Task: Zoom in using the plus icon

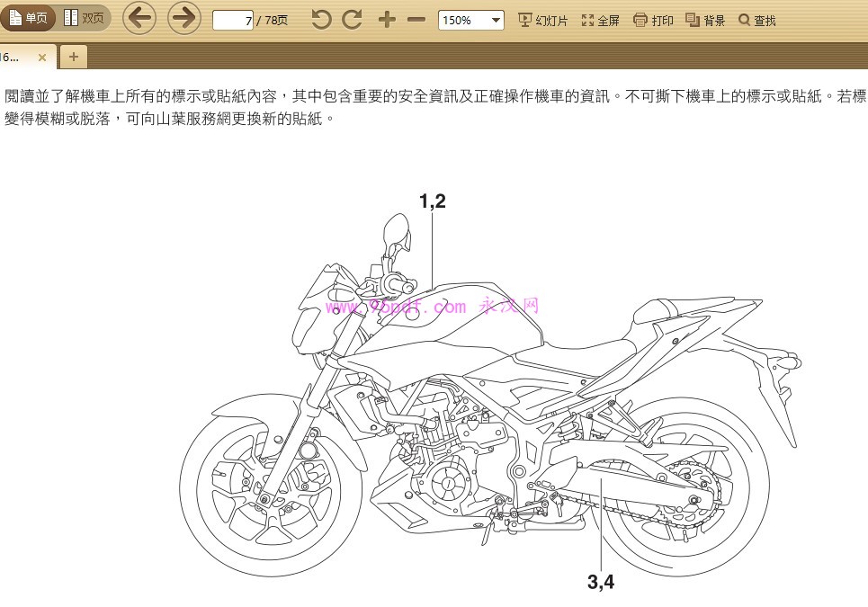Action: 385,19
